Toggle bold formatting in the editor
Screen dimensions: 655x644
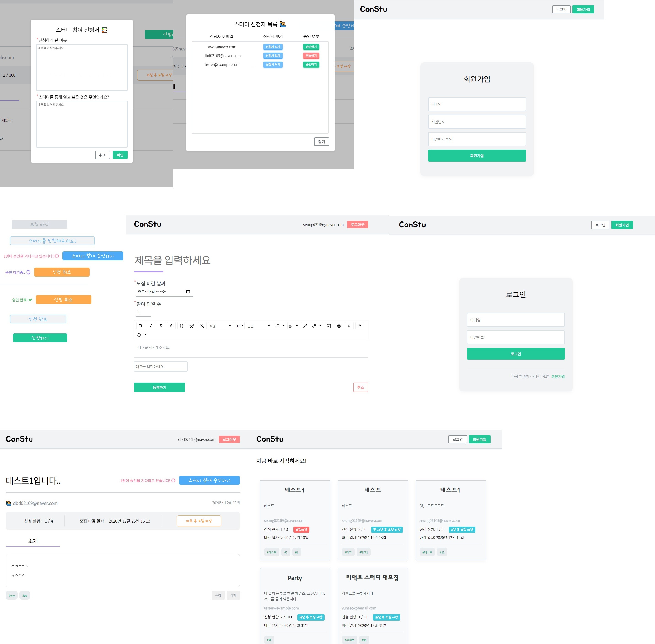[x=140, y=326]
